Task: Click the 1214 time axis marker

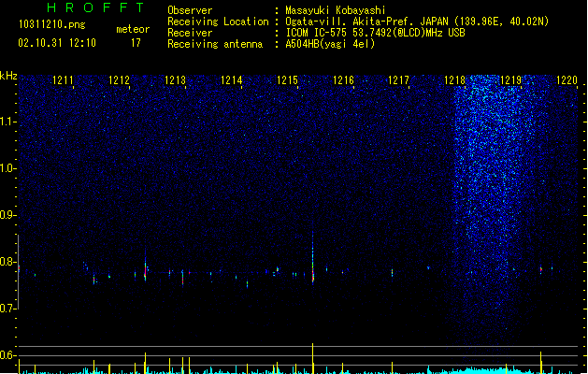Action: pos(232,80)
